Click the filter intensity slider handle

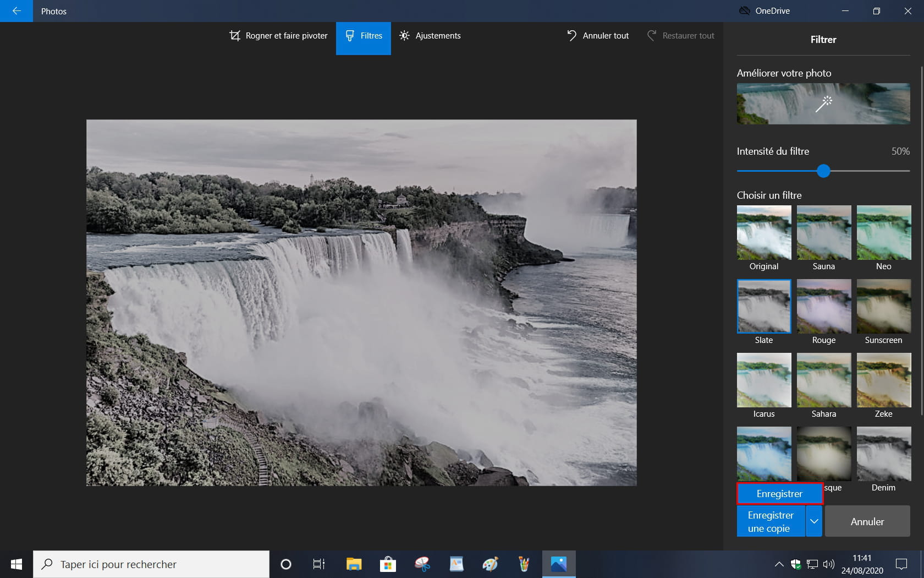click(823, 171)
